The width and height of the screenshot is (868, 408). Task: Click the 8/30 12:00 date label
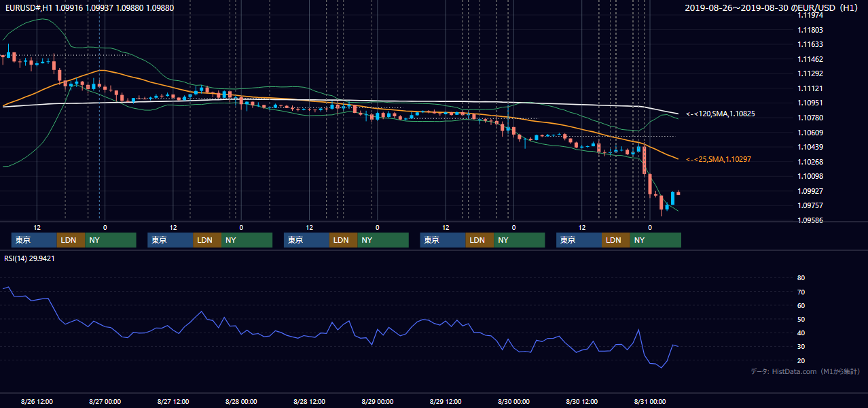(x=582, y=401)
